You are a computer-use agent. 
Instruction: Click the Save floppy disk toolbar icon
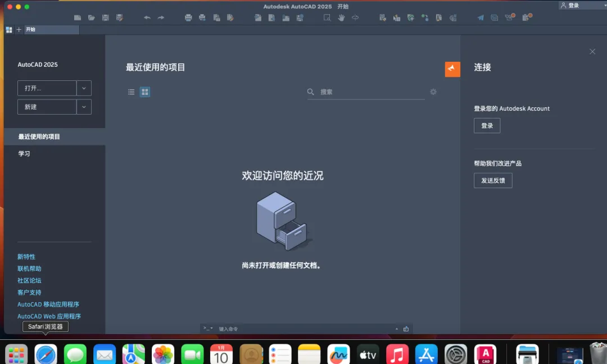click(105, 17)
